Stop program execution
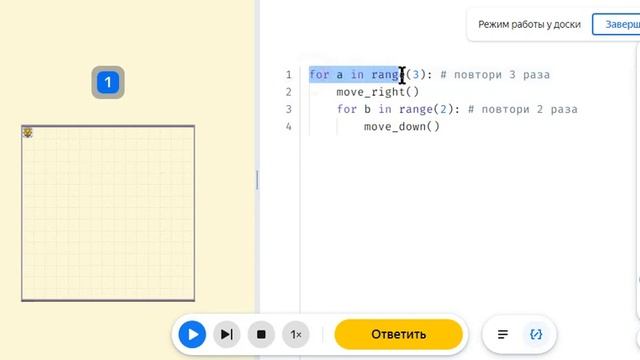 (261, 334)
